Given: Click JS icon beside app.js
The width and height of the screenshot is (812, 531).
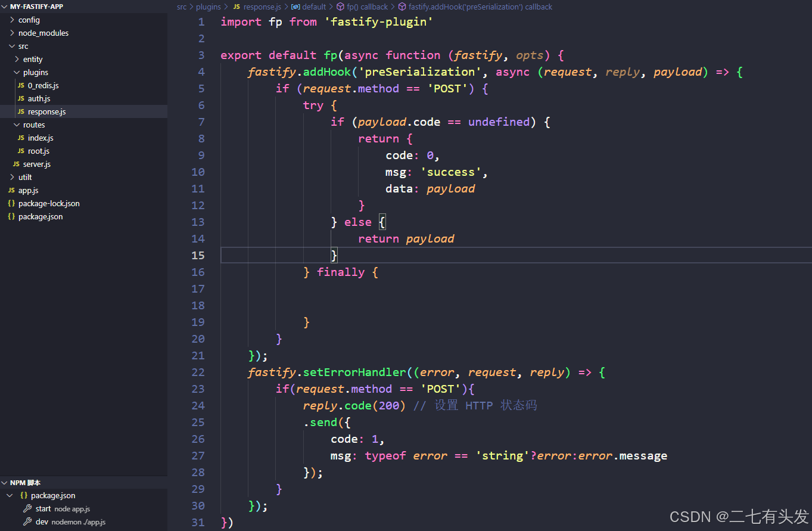Looking at the screenshot, I should (x=11, y=190).
